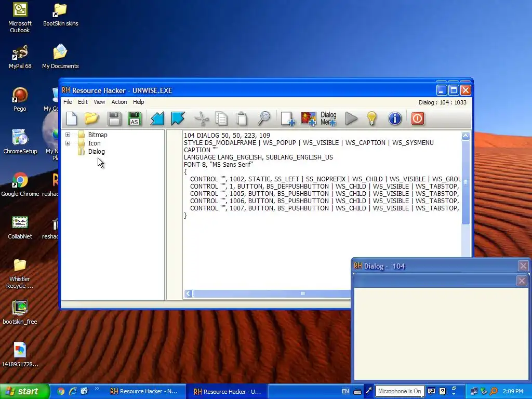This screenshot has height=399, width=532.
Task: Select the Icon folder label
Action: 95,143
